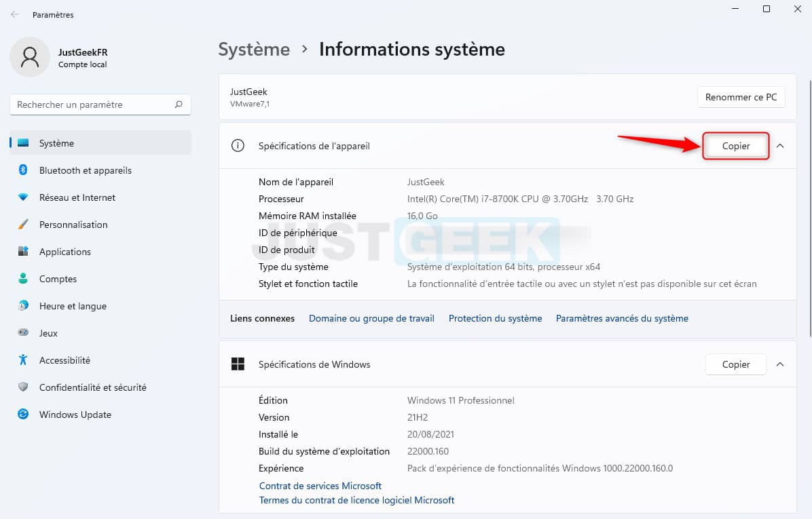Click the edition value Windows 11 Professionnel
812x519 pixels.
(460, 400)
